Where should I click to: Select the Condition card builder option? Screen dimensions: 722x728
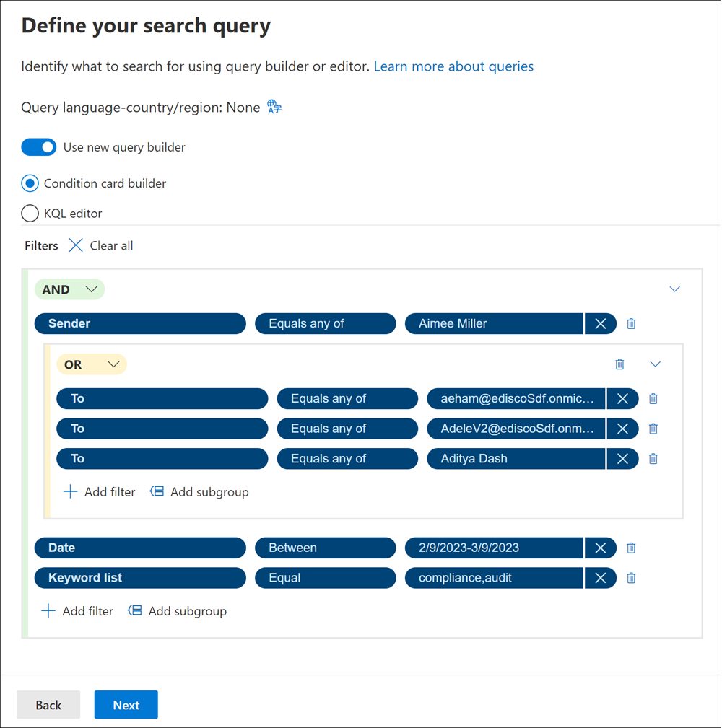tap(30, 183)
